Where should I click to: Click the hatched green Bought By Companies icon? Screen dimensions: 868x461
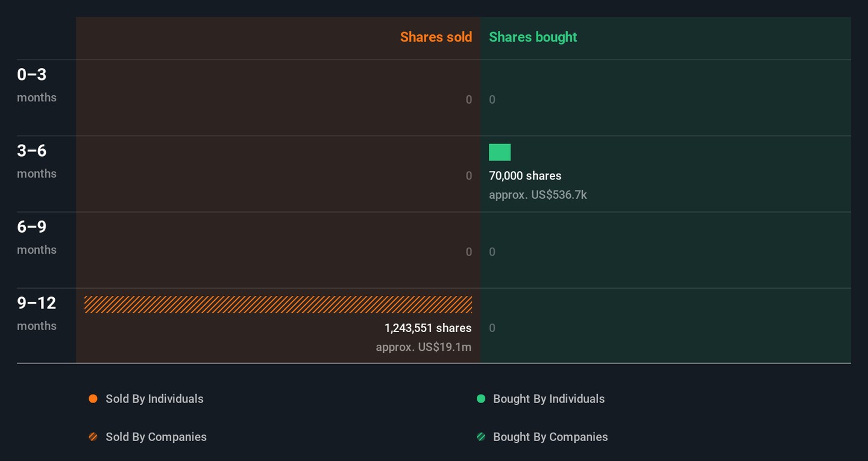point(481,437)
